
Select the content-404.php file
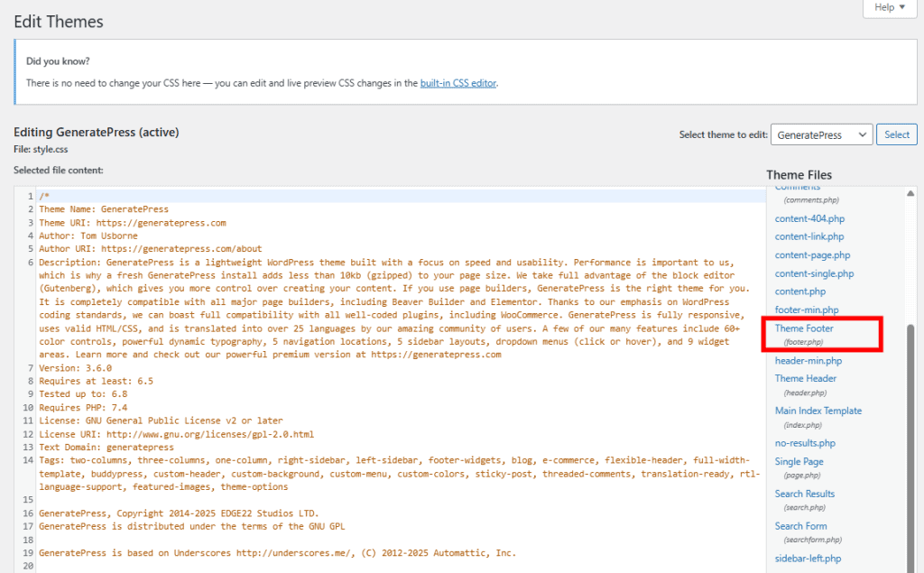click(809, 217)
